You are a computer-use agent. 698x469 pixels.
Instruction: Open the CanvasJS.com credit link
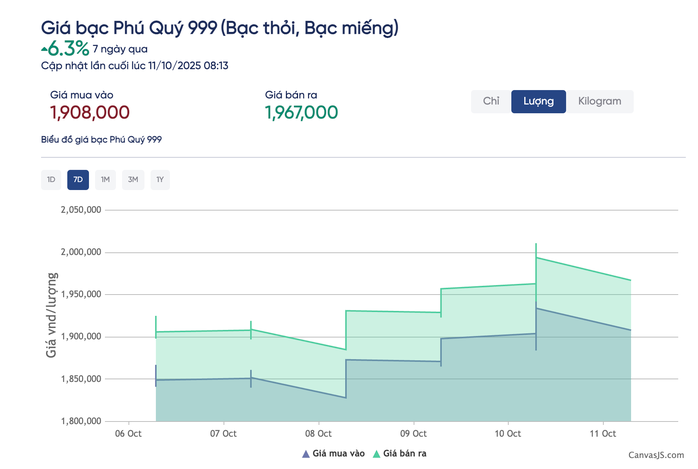(657, 455)
